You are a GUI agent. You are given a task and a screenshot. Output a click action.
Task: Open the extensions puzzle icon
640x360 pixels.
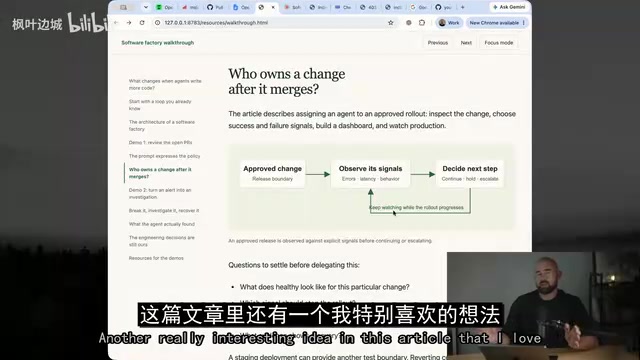(422, 23)
